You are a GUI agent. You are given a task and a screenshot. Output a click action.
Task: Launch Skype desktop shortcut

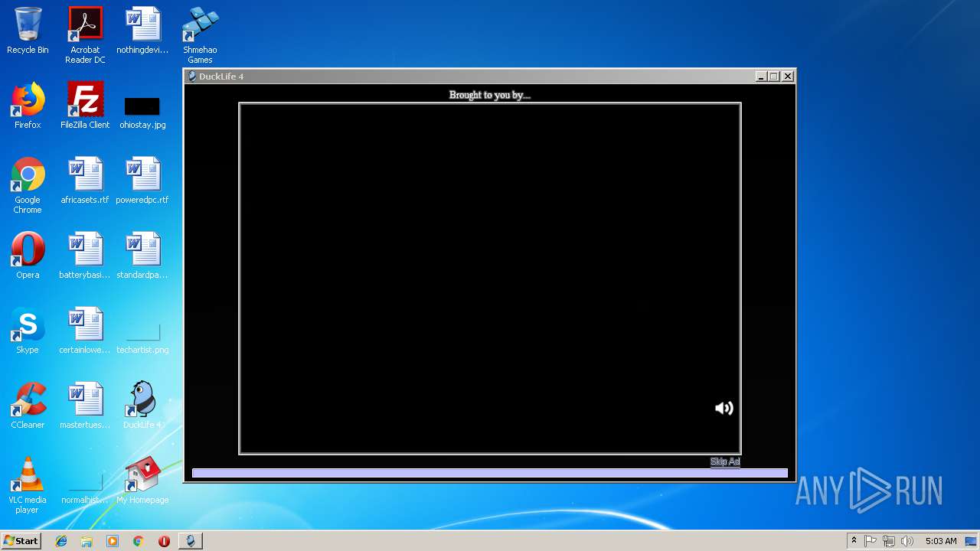(28, 331)
